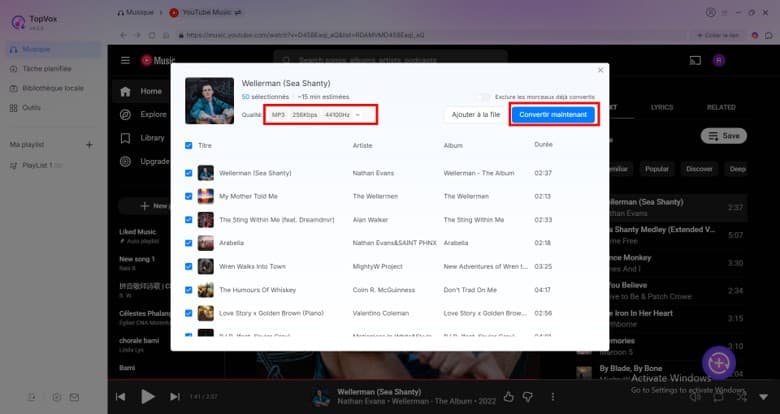Viewport: 780px width, 414px height.
Task: Click the URL address field
Action: (305, 35)
